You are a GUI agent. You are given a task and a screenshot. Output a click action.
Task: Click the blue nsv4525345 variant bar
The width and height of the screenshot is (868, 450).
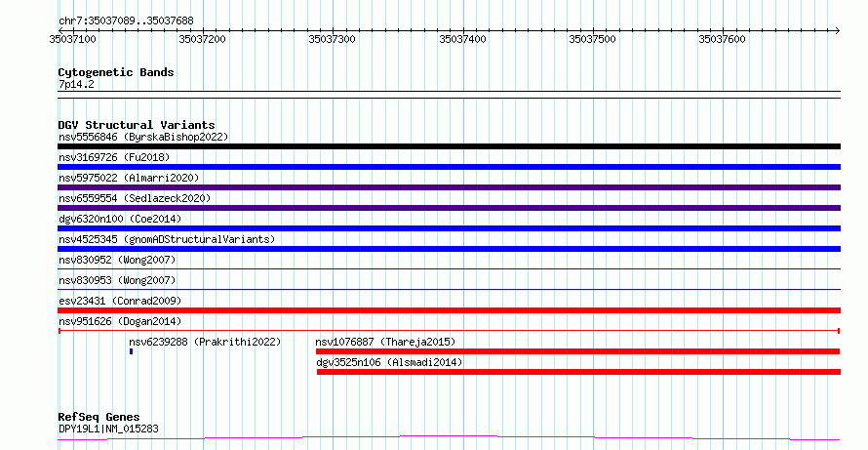click(449, 249)
